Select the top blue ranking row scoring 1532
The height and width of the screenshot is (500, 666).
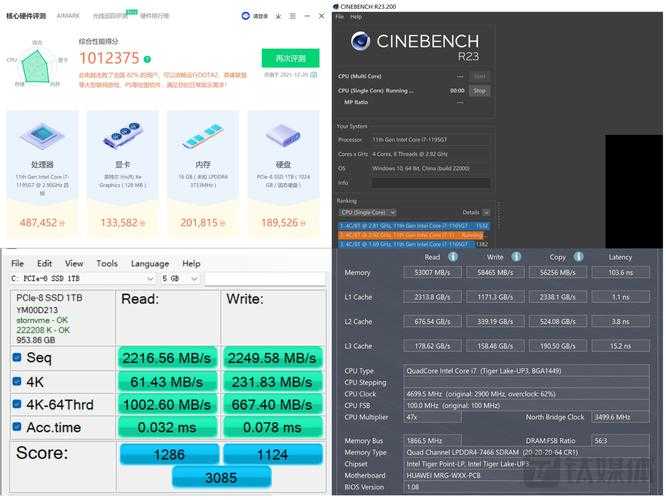414,226
